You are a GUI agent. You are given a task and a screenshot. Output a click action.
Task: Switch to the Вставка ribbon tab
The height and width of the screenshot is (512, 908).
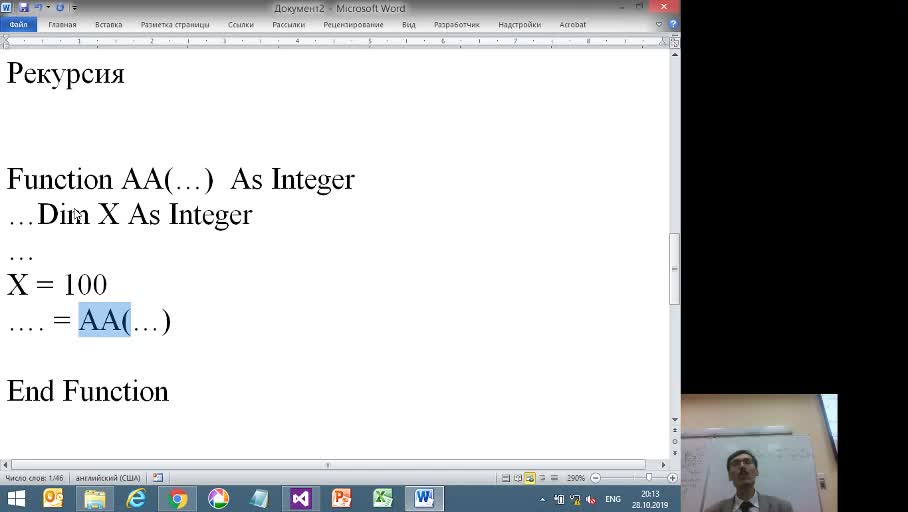coord(108,25)
